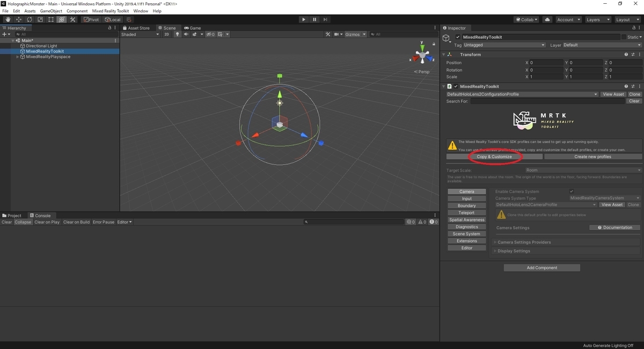Select Spatial Awareness profile tab
644x349 pixels.
click(x=467, y=220)
